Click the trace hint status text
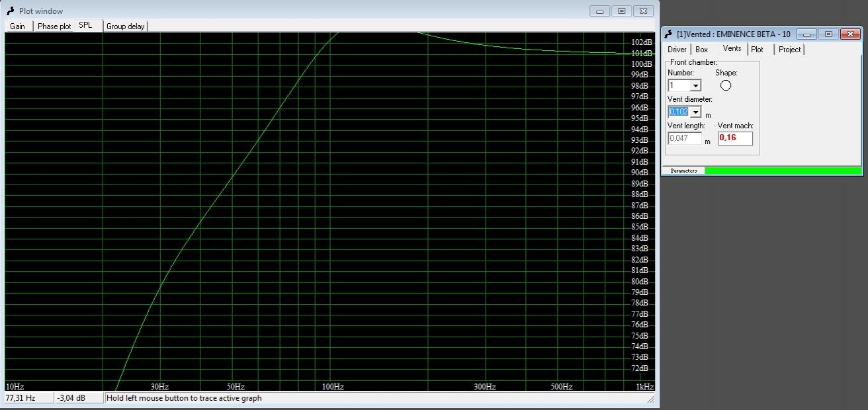The image size is (868, 410). click(x=184, y=398)
